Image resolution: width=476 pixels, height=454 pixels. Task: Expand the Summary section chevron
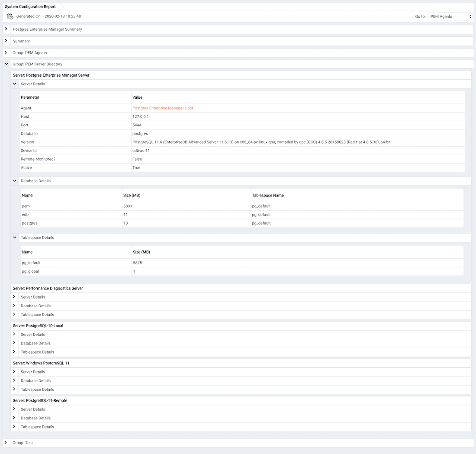(6, 41)
